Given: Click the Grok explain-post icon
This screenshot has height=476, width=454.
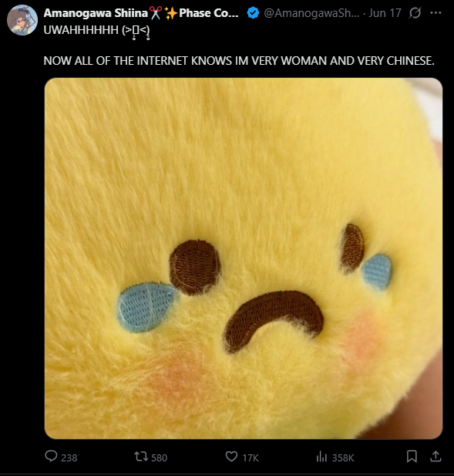Looking at the screenshot, I should (415, 13).
